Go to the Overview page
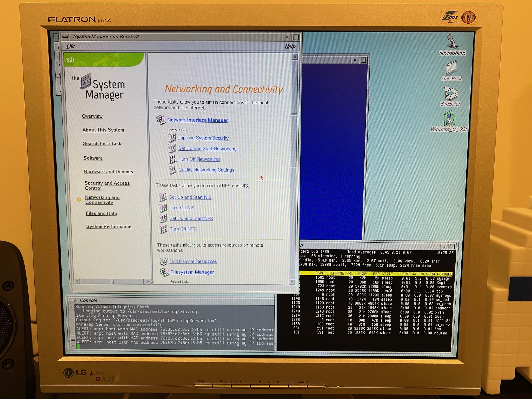The height and width of the screenshot is (399, 532). [92, 116]
